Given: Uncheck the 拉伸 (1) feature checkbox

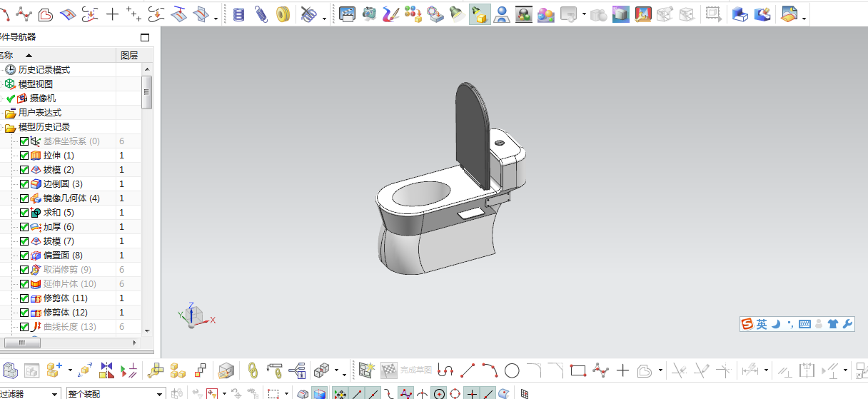Looking at the screenshot, I should pos(24,156).
